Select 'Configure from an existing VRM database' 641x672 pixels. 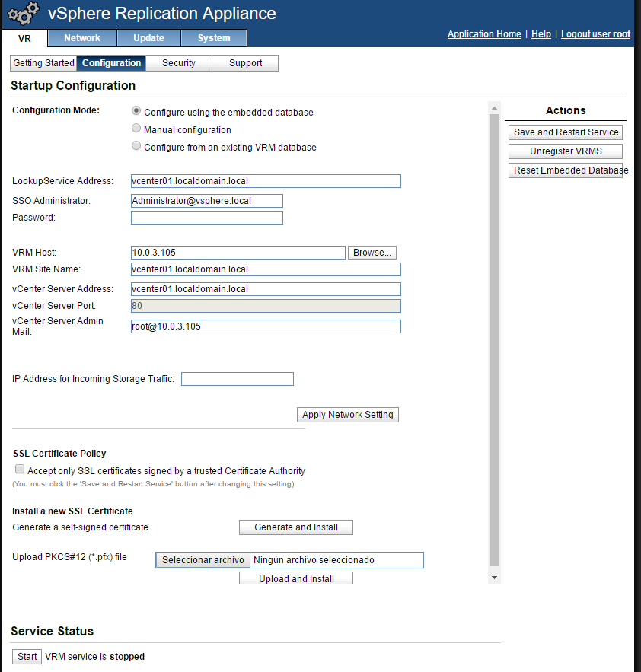[136, 147]
